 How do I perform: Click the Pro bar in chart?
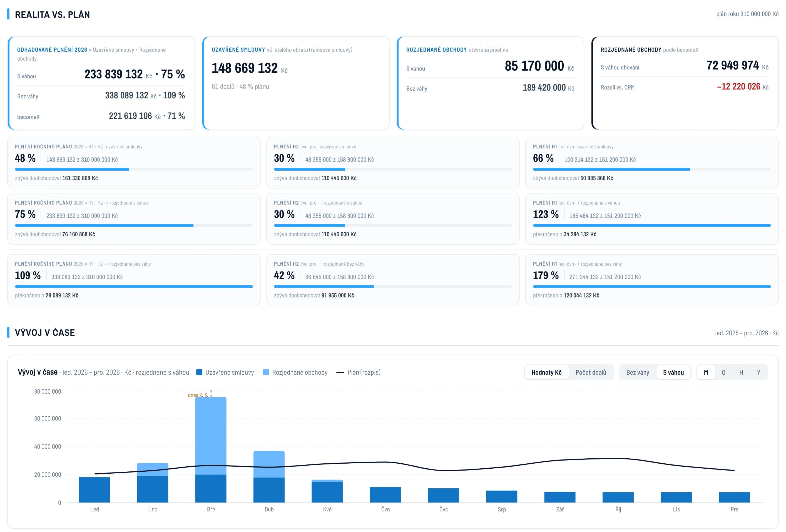(x=734, y=497)
